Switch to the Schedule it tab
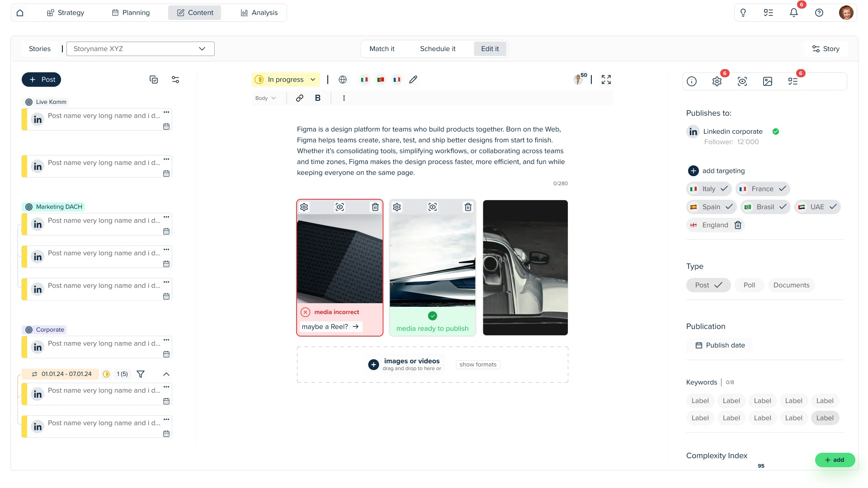 pos(437,49)
